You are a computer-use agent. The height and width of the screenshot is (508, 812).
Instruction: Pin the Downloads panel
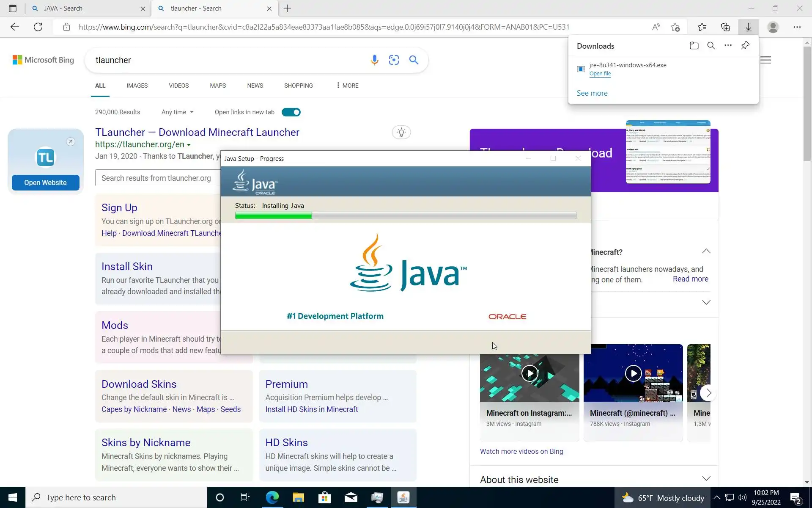(x=745, y=46)
